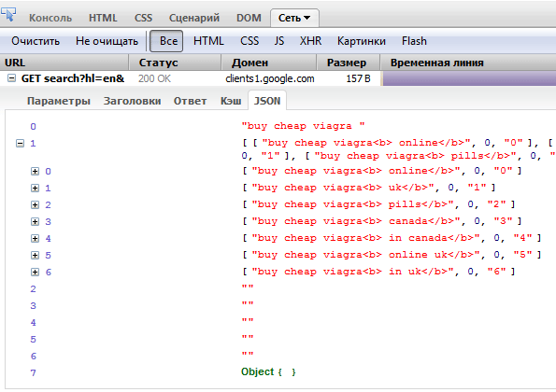
Task: Click the value ending in "in canada</b>", 0, "4"
Action: [392, 238]
